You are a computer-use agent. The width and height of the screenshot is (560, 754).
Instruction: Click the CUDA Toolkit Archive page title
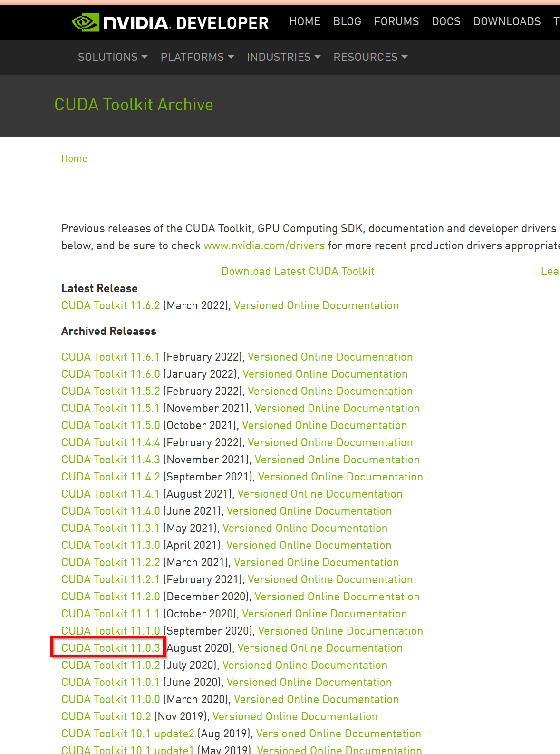134,105
